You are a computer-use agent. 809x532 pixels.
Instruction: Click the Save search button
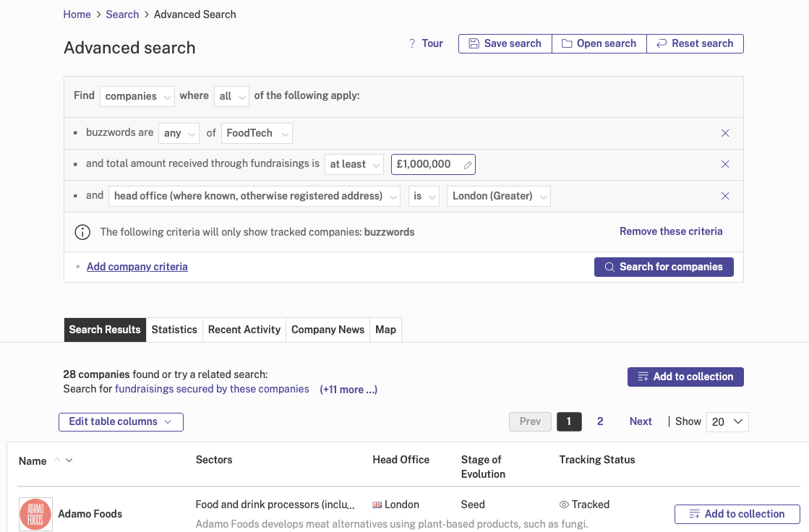pos(505,44)
